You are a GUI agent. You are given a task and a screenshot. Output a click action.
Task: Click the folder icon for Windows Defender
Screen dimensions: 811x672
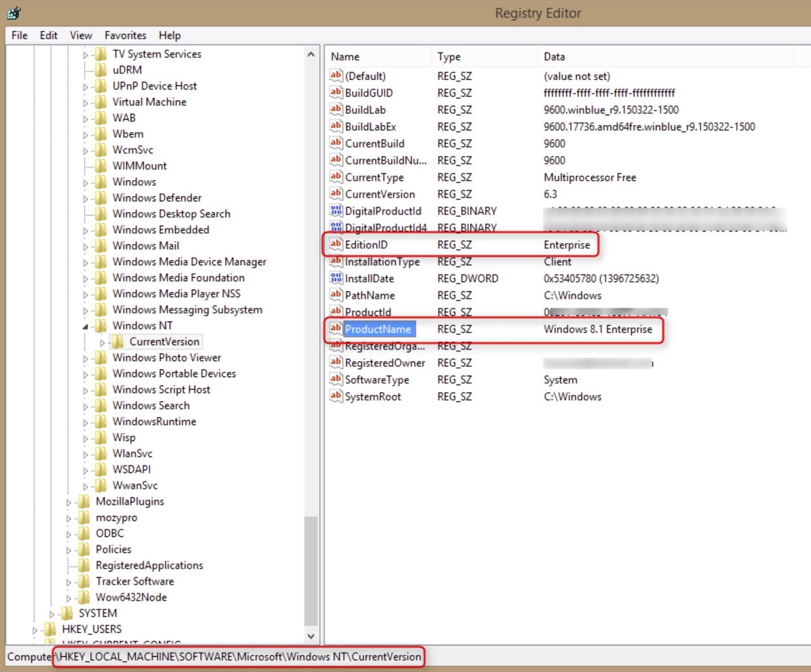(x=101, y=197)
